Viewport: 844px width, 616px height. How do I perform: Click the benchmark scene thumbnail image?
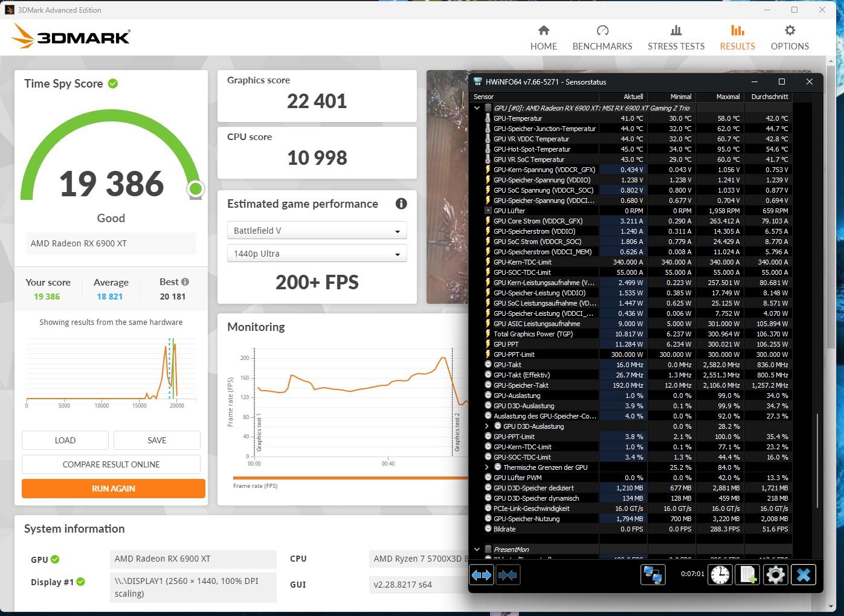click(x=448, y=187)
